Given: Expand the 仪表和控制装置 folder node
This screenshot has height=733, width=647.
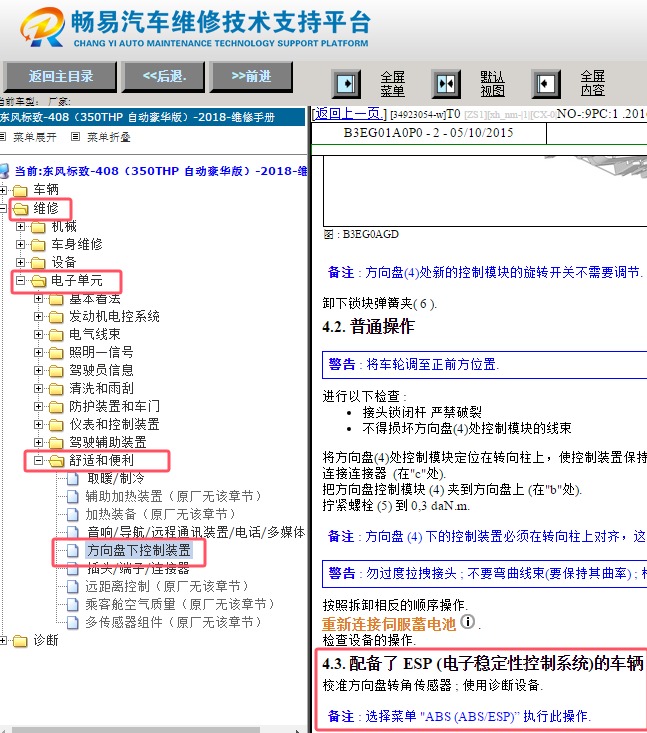Looking at the screenshot, I should [x=38, y=424].
